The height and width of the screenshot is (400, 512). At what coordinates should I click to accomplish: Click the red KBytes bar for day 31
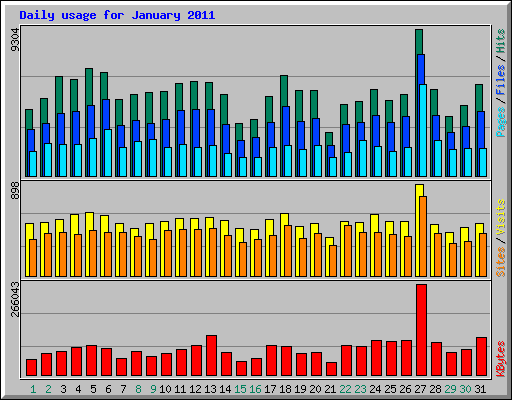tap(481, 357)
